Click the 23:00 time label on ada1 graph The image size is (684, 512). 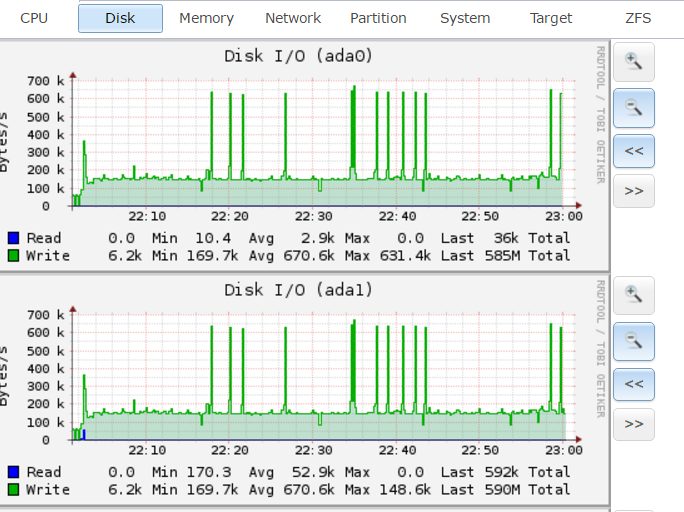(564, 450)
